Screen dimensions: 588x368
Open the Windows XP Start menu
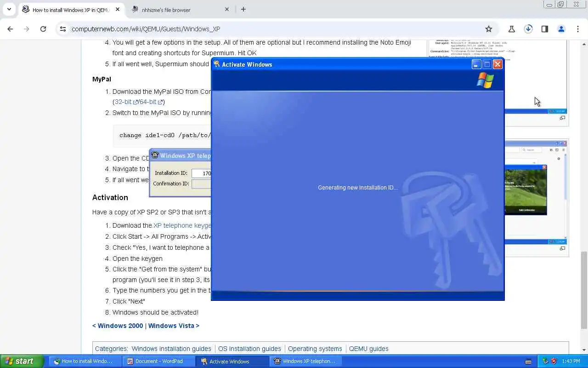22,361
